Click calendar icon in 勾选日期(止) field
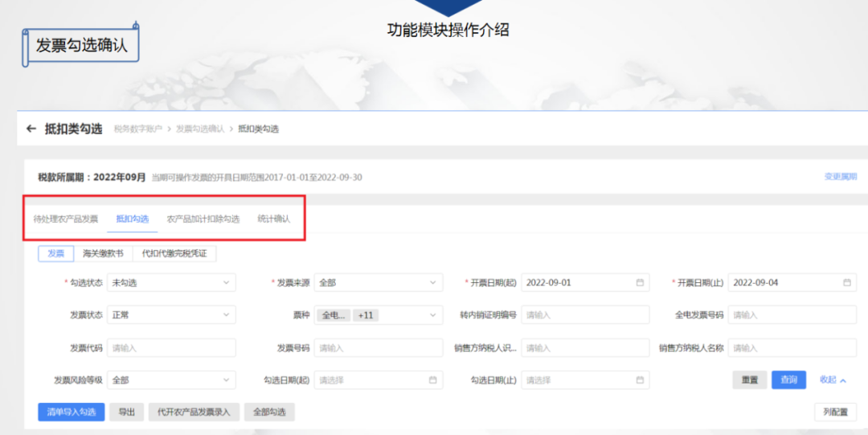868x435 pixels. click(x=640, y=380)
